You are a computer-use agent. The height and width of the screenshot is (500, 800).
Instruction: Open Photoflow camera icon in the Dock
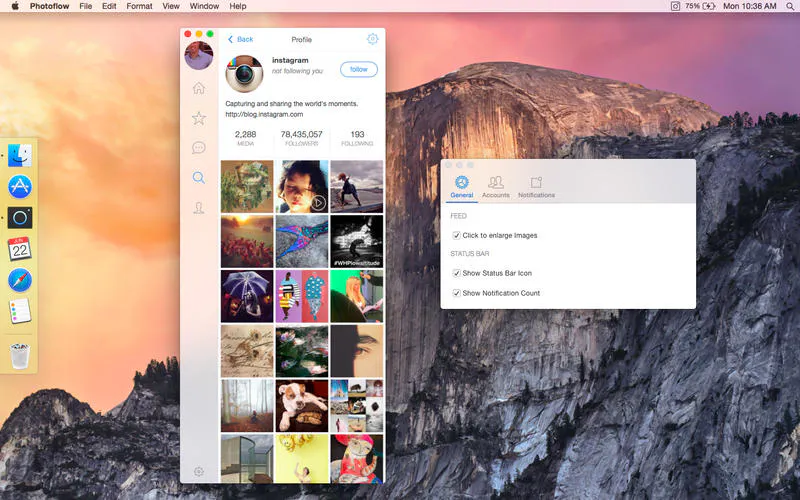20,218
